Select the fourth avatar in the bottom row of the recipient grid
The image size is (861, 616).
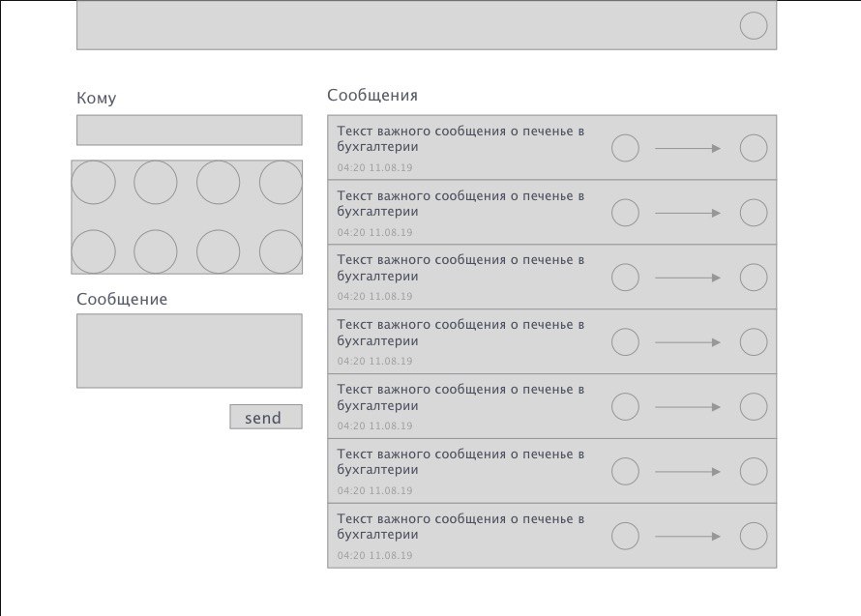pyautogui.click(x=281, y=251)
